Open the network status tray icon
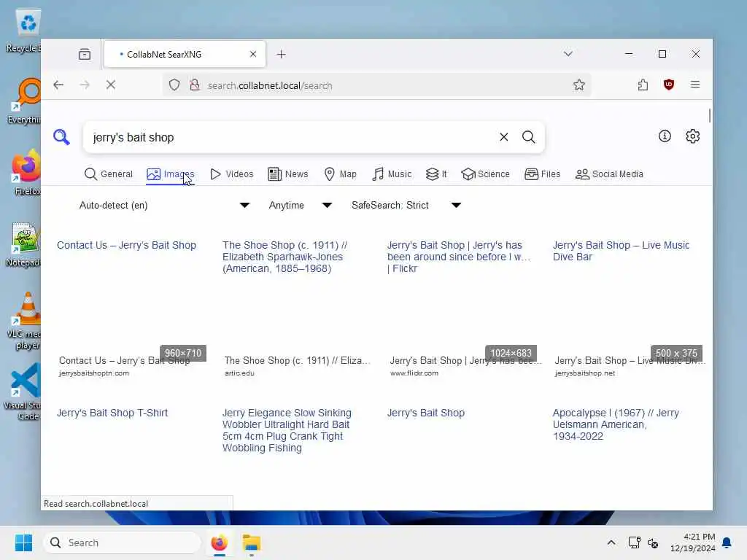747x560 pixels. [x=634, y=542]
